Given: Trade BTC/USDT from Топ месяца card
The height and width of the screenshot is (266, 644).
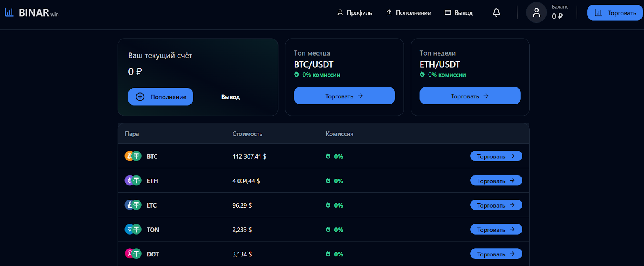Looking at the screenshot, I should pyautogui.click(x=344, y=96).
